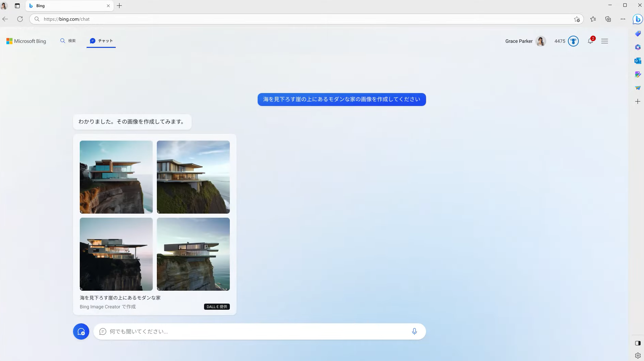Open the Shopping sidebar icon
Image resolution: width=644 pixels, height=361 pixels.
(x=637, y=34)
